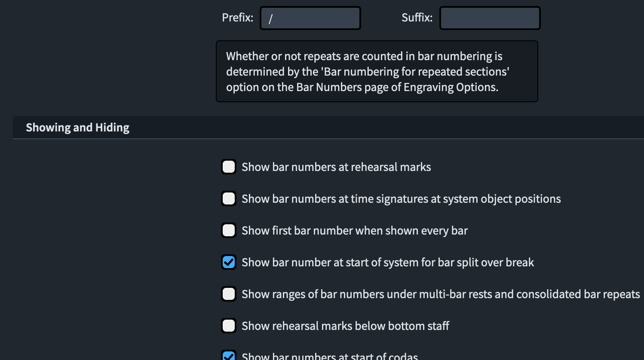Check Show rehearsal marks below bottom staff box

point(229,326)
